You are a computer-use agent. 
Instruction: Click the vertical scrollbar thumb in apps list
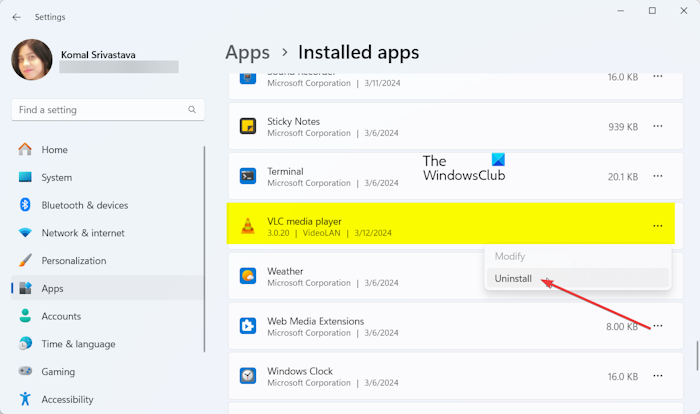pyautogui.click(x=696, y=356)
